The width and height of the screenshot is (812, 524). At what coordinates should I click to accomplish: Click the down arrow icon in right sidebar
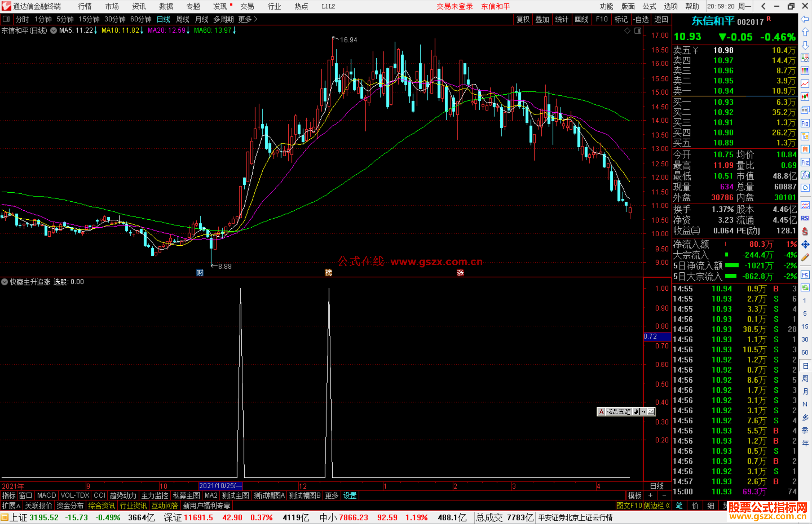[805, 45]
